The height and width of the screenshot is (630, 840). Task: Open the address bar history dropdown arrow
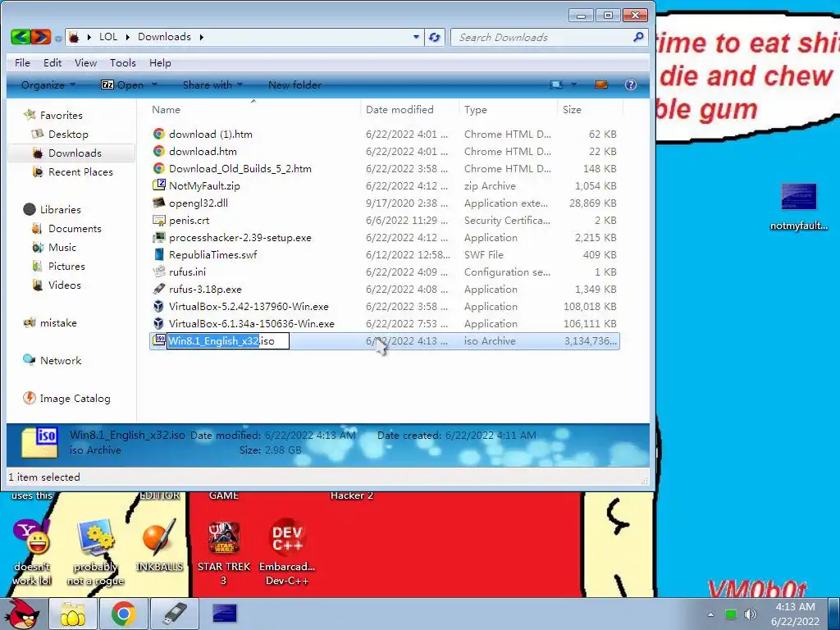(416, 37)
